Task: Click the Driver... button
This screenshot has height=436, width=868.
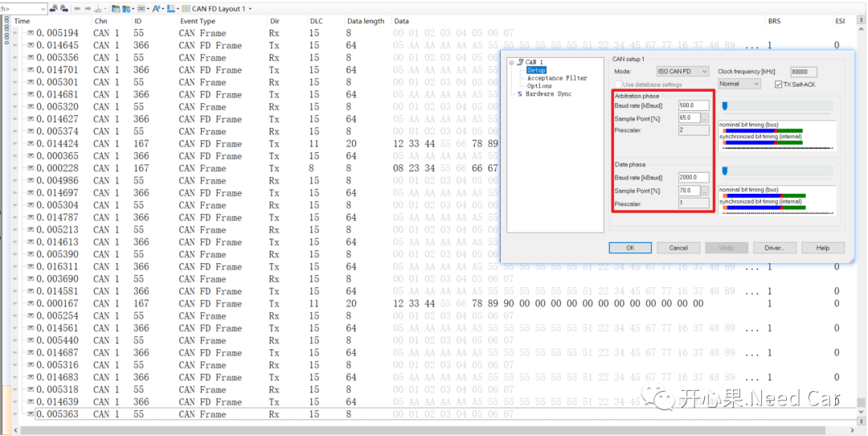Action: click(x=775, y=248)
